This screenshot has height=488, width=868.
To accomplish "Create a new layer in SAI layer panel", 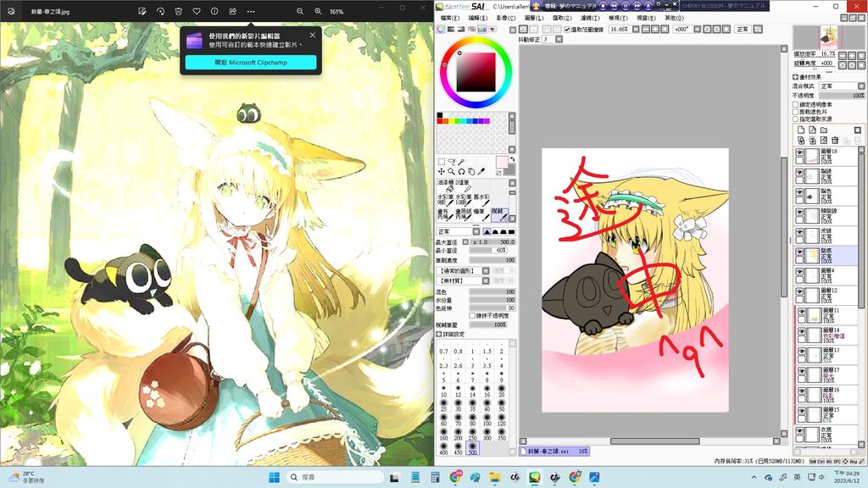I will click(x=801, y=130).
